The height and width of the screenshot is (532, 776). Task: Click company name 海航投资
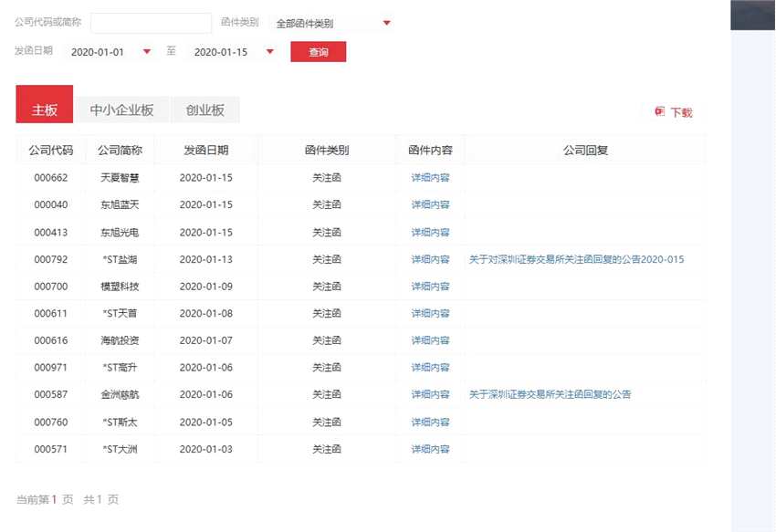coord(120,340)
